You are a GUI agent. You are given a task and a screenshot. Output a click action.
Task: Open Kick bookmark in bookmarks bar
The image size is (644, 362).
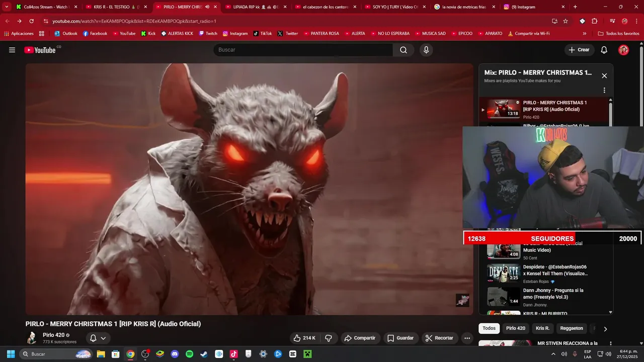click(148, 33)
